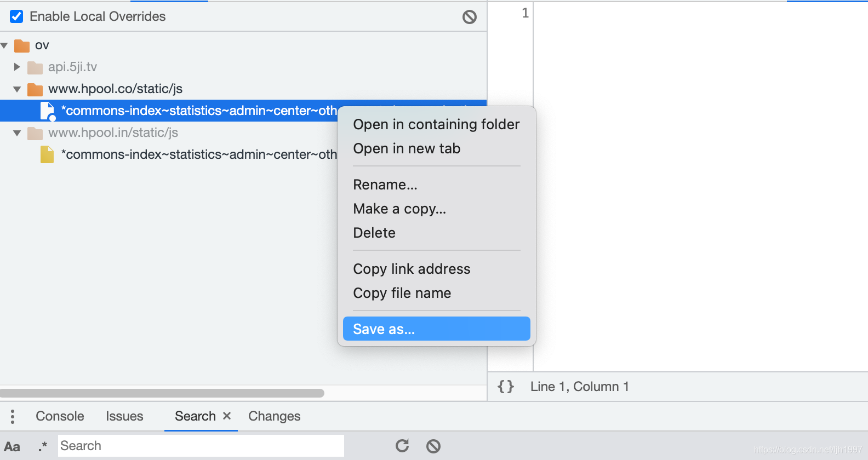Expand the api.5ji.tv folder

[17, 67]
